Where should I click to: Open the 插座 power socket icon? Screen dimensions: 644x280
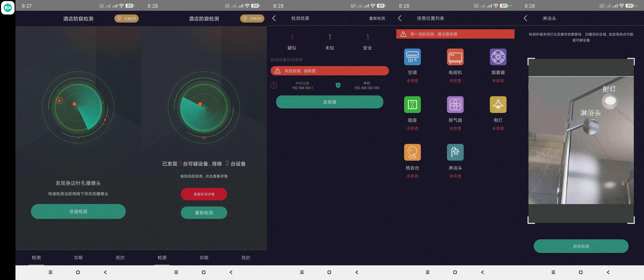412,104
